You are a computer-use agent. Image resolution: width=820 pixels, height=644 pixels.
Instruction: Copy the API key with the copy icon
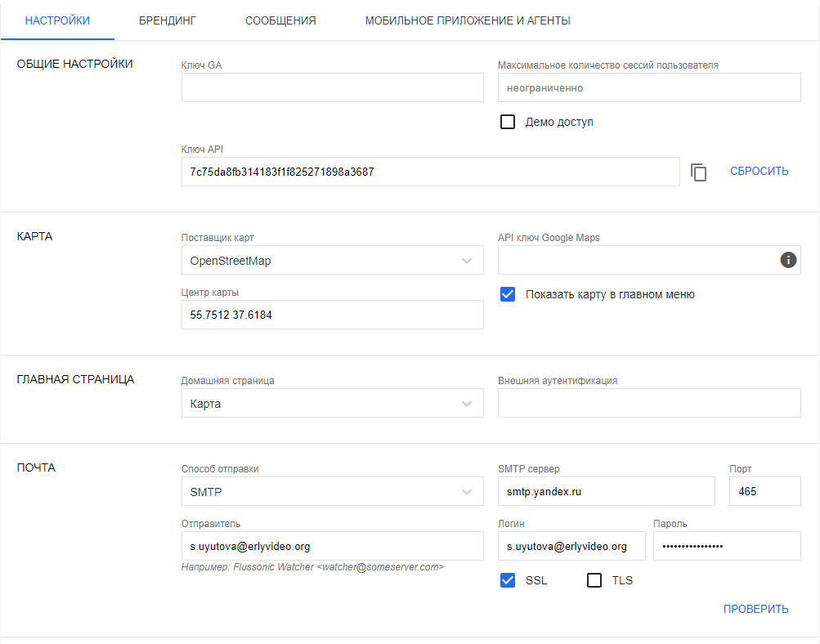[x=698, y=172]
